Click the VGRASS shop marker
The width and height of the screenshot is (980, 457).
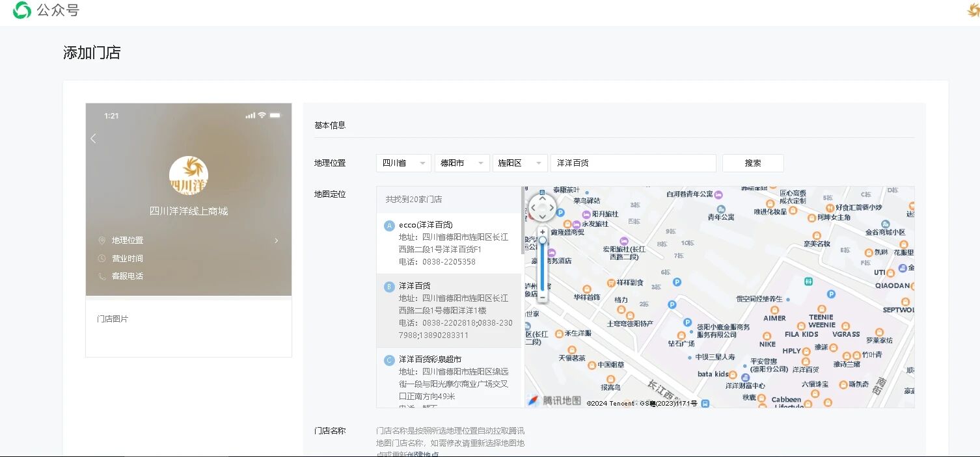coord(846,325)
